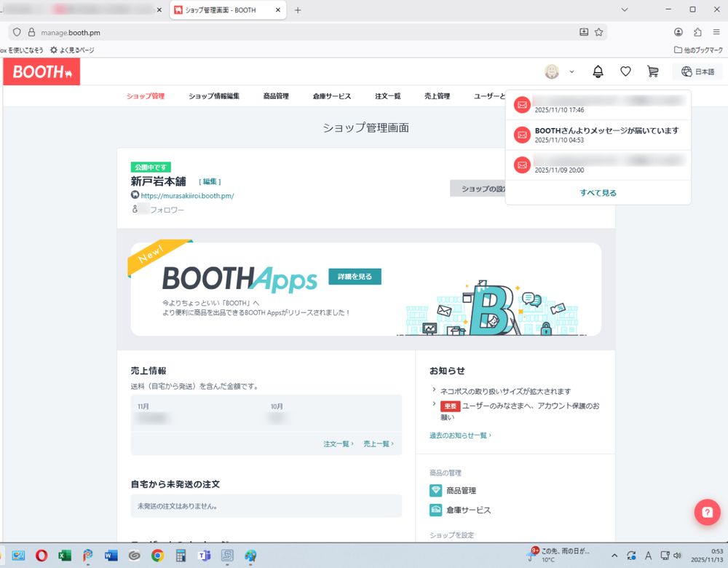Open the notification bell

(x=598, y=71)
